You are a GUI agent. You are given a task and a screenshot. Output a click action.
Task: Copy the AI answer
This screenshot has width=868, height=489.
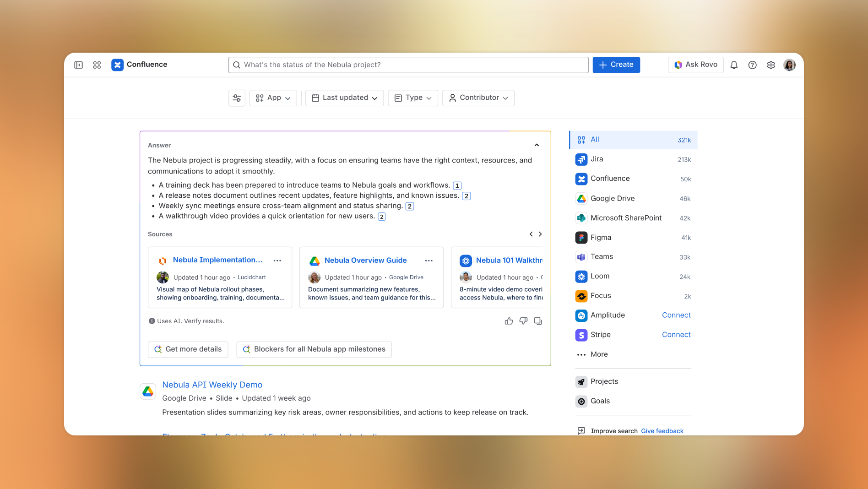(x=538, y=321)
